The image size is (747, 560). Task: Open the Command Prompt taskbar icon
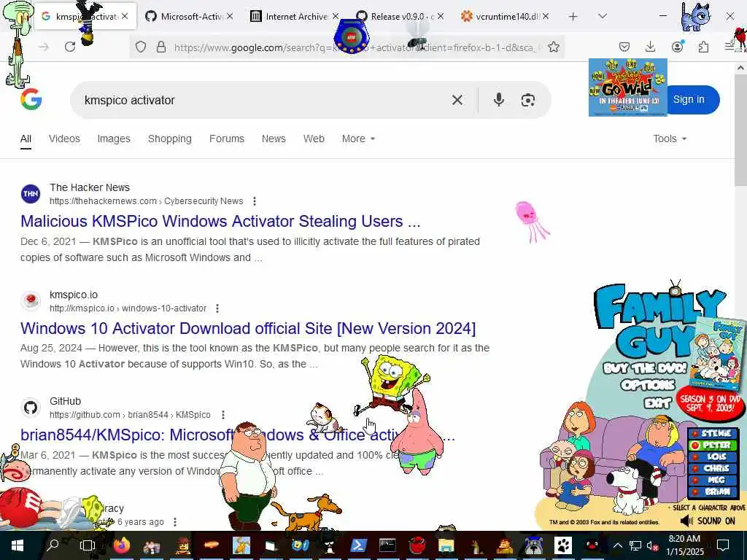pos(387,545)
